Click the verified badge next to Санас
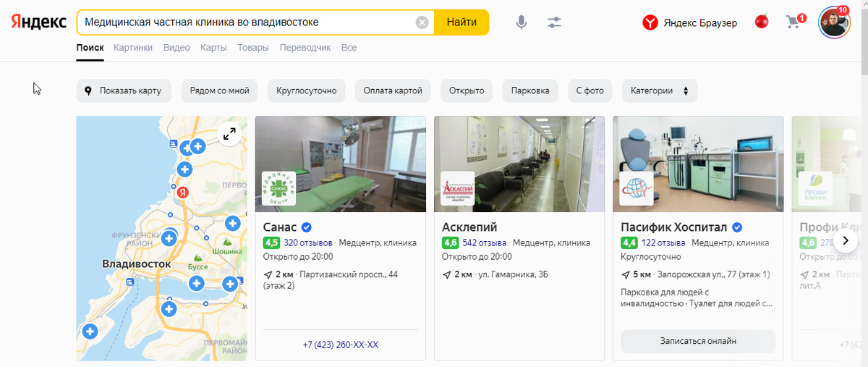 pyautogui.click(x=307, y=227)
